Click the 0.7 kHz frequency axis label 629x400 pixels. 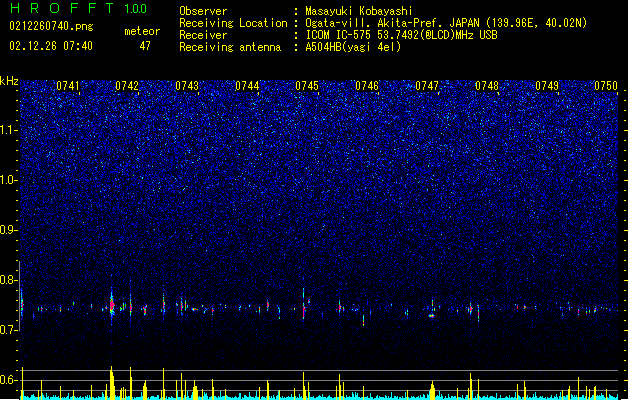pyautogui.click(x=8, y=330)
